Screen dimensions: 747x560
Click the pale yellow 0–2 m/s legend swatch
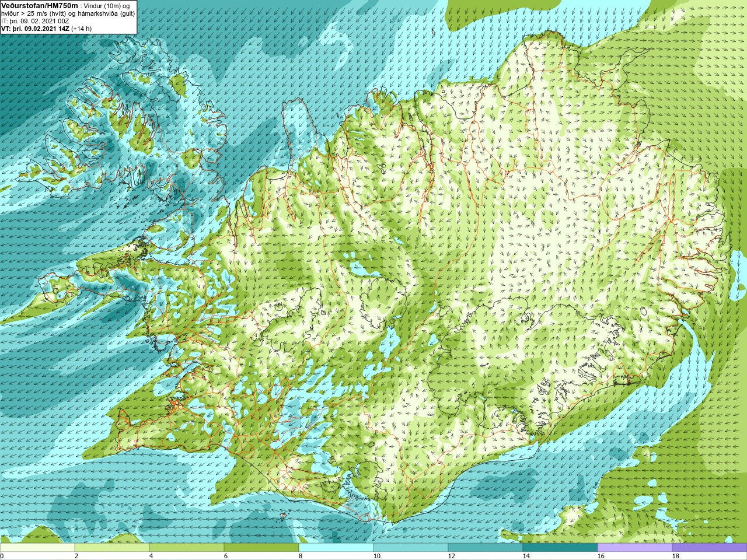[37, 548]
